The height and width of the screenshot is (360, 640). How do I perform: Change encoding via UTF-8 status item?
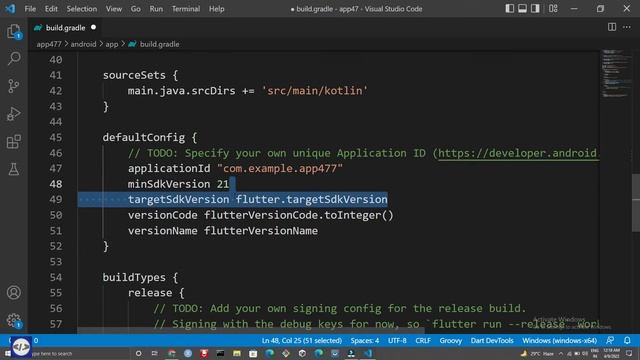397,340
